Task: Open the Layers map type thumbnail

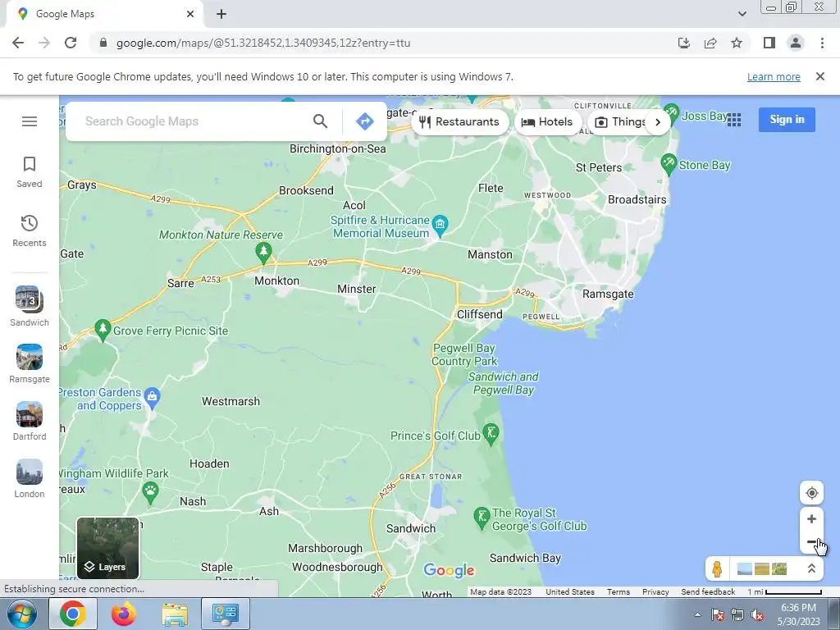Action: pos(107,548)
